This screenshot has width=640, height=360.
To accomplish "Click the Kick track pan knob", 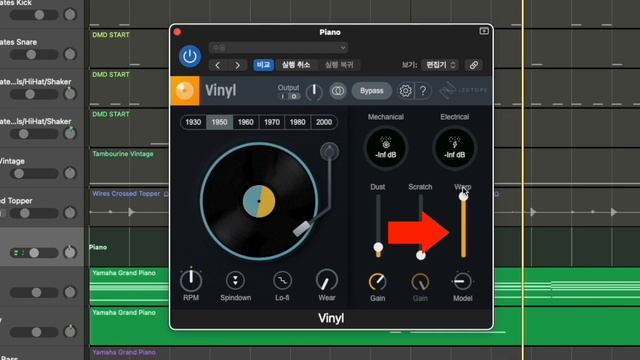I will [x=70, y=15].
